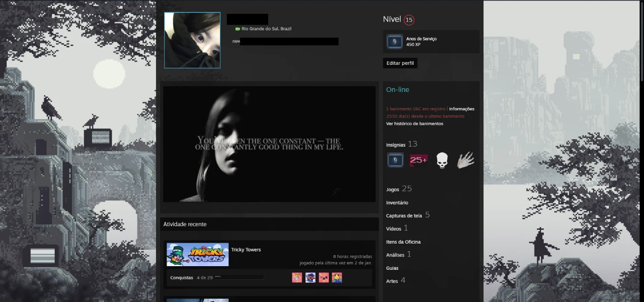Click the graduation cap achievement icon
This screenshot has width=644, height=302.
310,278
